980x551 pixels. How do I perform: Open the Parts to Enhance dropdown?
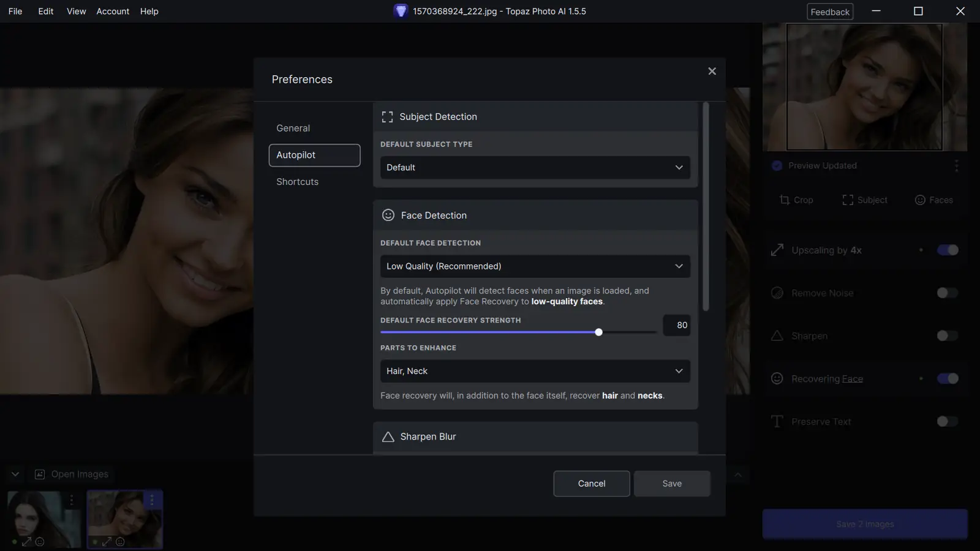tap(535, 371)
